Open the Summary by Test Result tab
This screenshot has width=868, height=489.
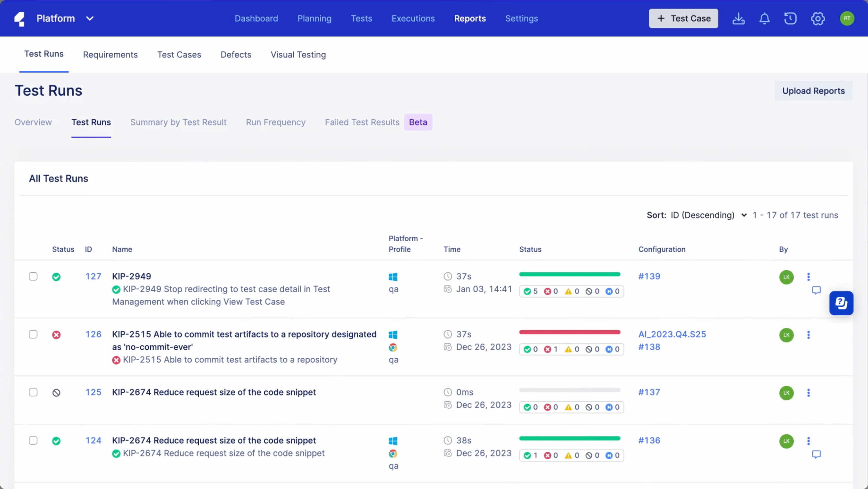(178, 122)
